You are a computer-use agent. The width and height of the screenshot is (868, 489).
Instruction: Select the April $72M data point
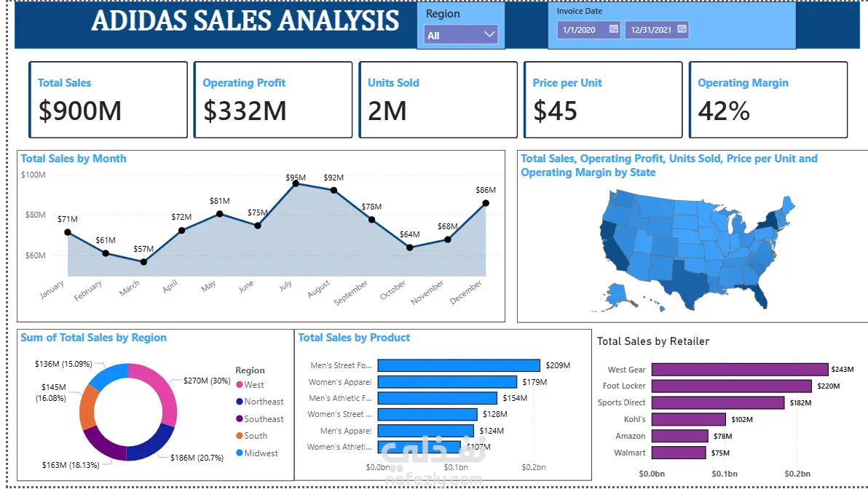[x=181, y=230]
